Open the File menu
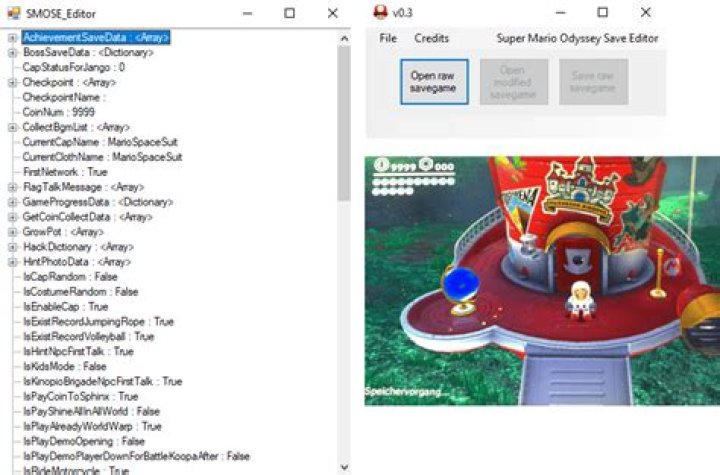 click(388, 38)
